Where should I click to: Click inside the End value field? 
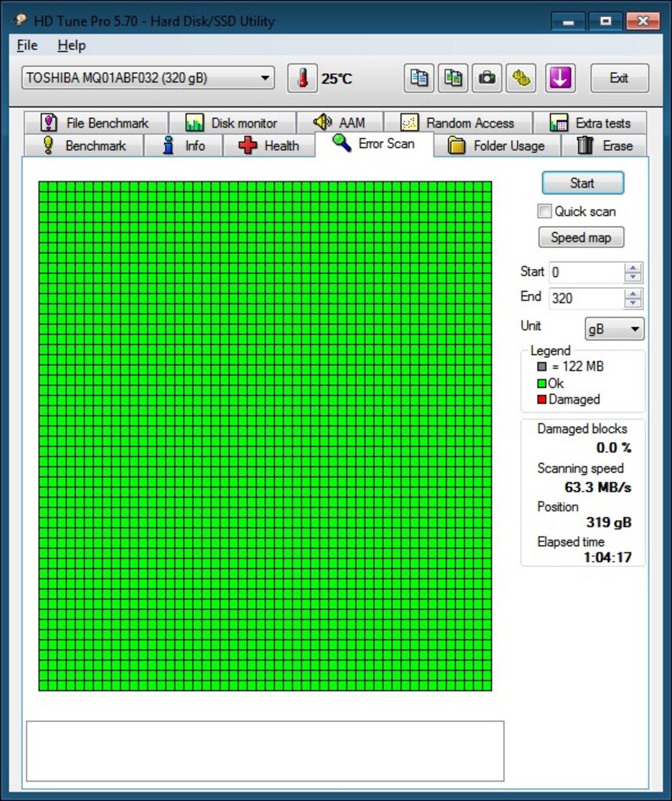(586, 298)
